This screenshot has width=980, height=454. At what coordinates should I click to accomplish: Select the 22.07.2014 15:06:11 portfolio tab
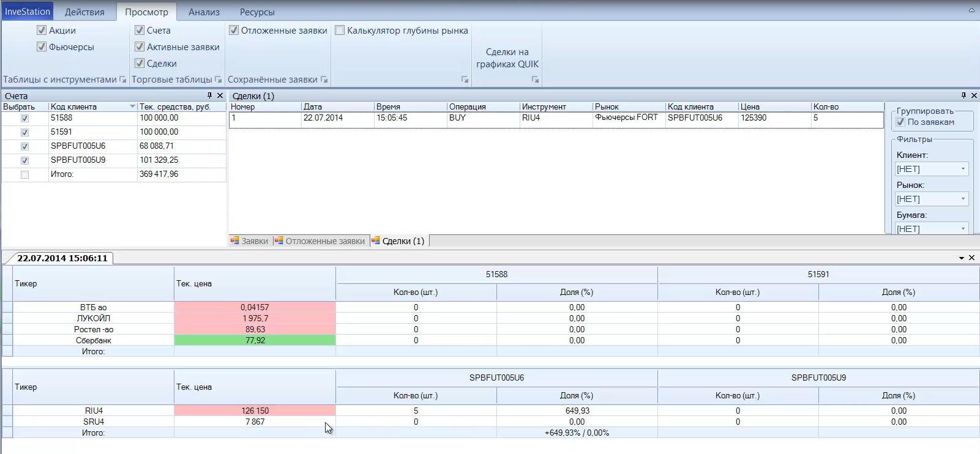62,258
